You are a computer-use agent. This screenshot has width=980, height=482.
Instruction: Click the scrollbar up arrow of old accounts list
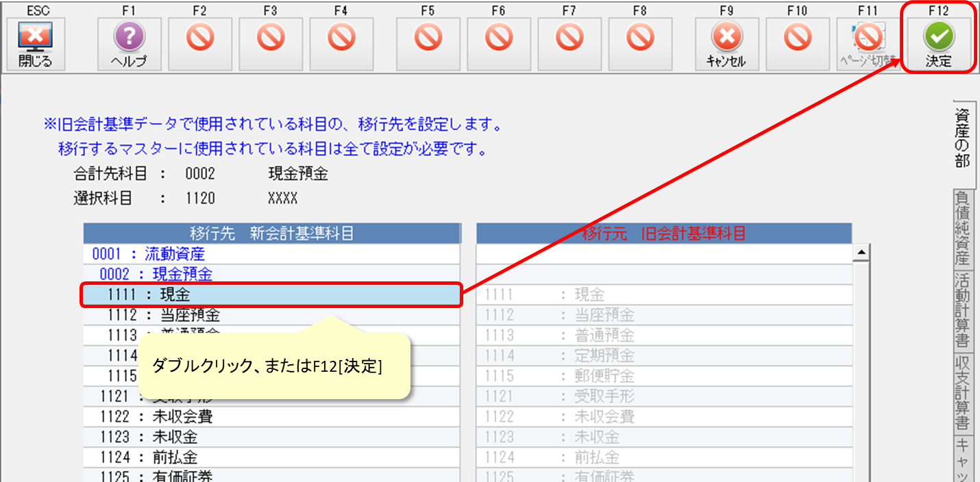coord(859,253)
